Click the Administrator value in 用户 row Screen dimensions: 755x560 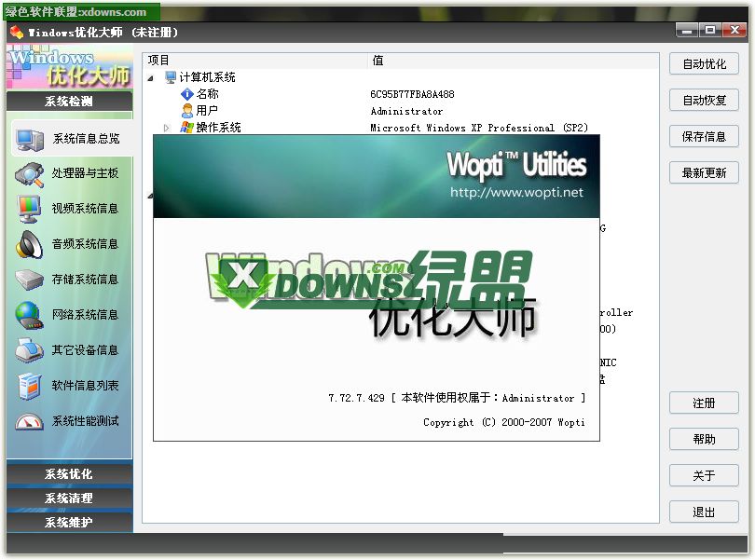[406, 111]
